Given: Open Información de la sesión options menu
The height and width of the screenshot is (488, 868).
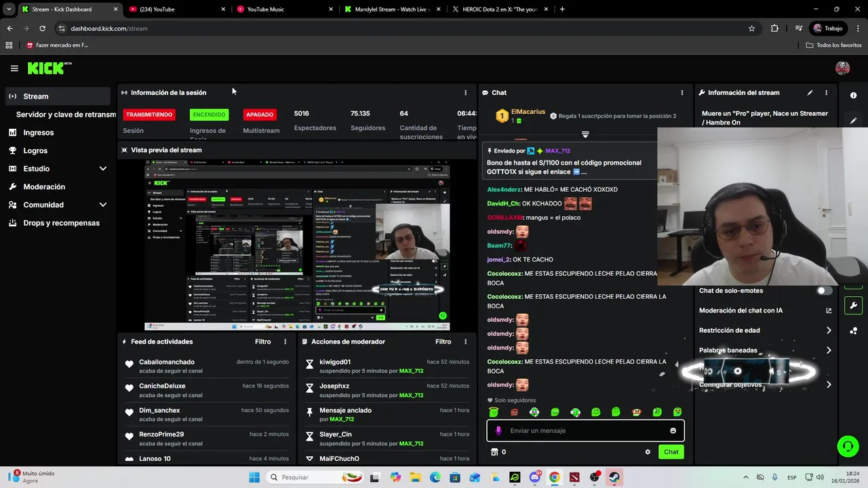Looking at the screenshot, I should [x=465, y=93].
